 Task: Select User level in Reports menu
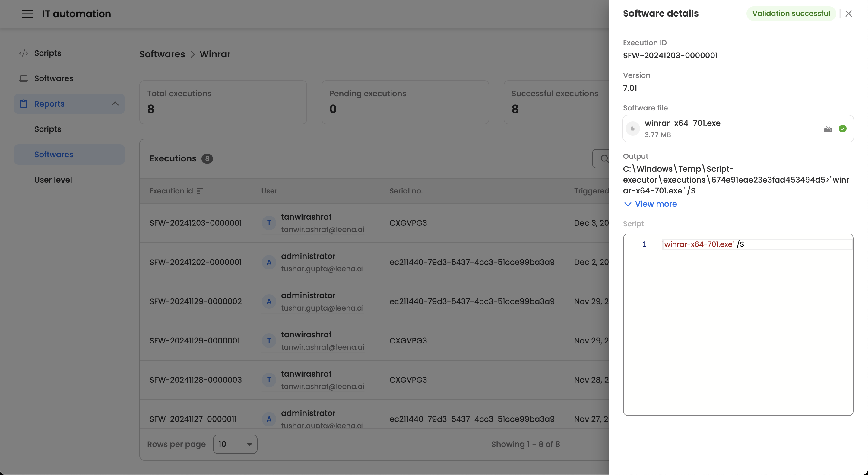pyautogui.click(x=53, y=180)
